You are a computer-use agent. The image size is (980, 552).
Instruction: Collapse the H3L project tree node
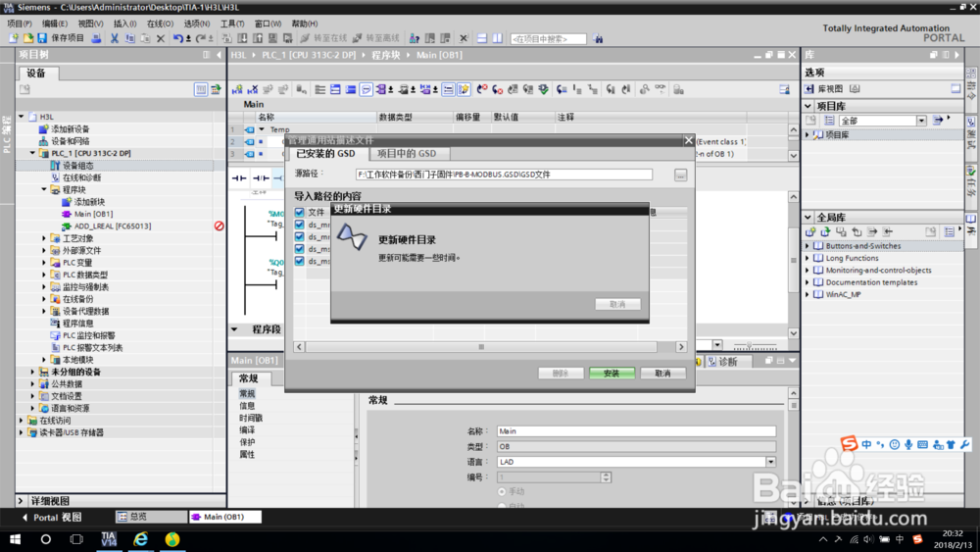tap(22, 117)
